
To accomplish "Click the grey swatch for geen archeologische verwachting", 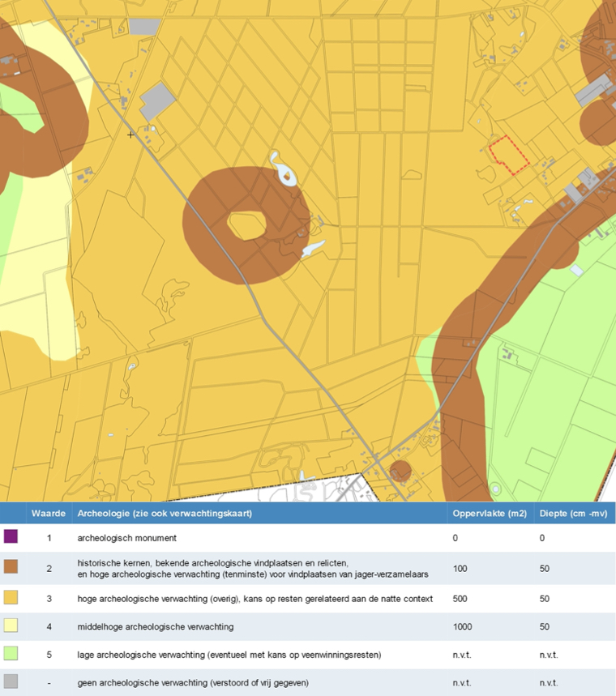I will click(11, 681).
